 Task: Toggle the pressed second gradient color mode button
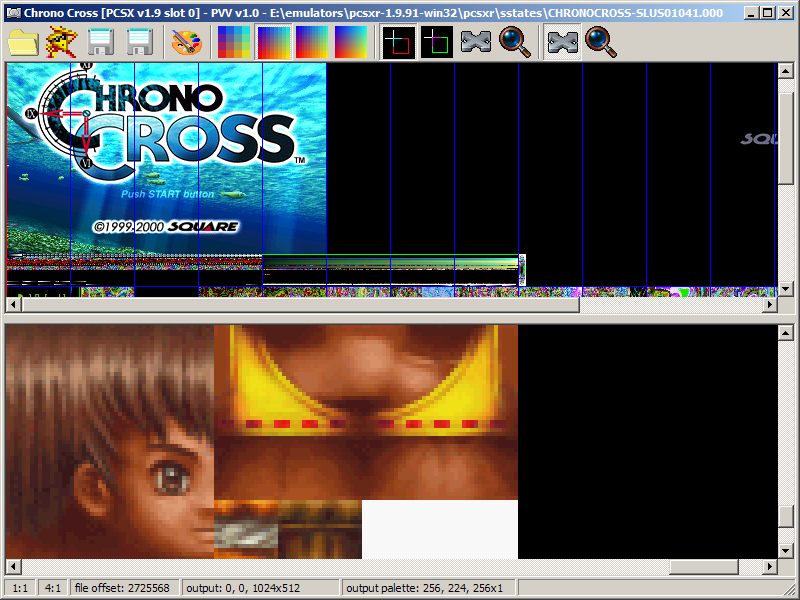pyautogui.click(x=273, y=42)
